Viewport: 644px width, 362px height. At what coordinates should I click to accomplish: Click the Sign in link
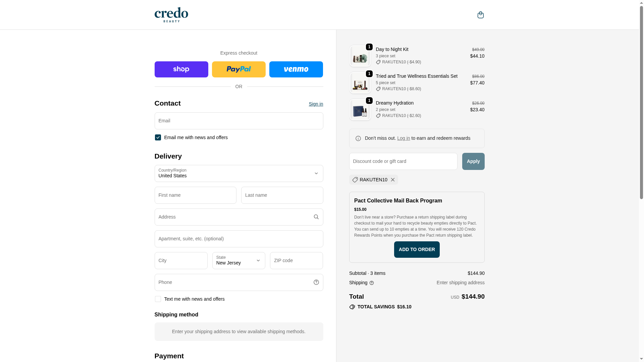pyautogui.click(x=316, y=104)
